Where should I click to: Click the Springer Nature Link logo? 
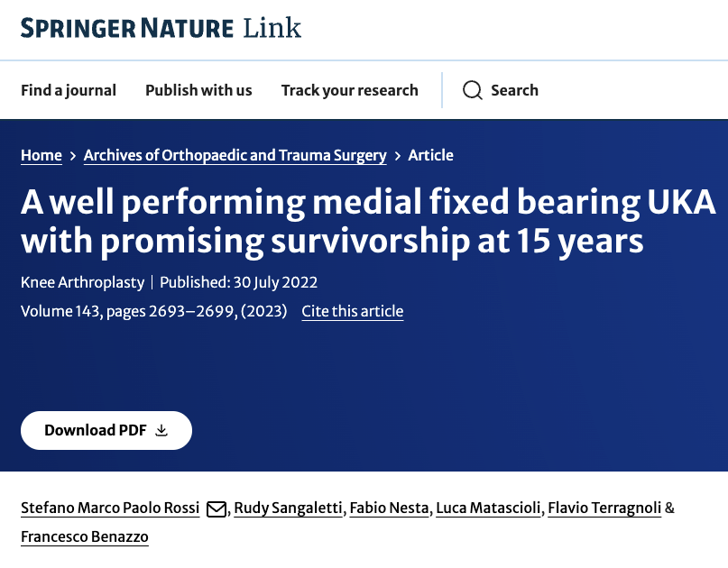point(161,28)
